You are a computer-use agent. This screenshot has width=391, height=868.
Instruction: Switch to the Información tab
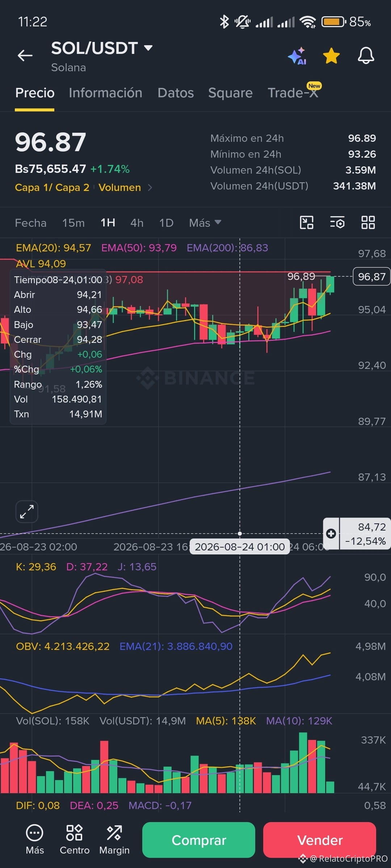click(x=105, y=93)
